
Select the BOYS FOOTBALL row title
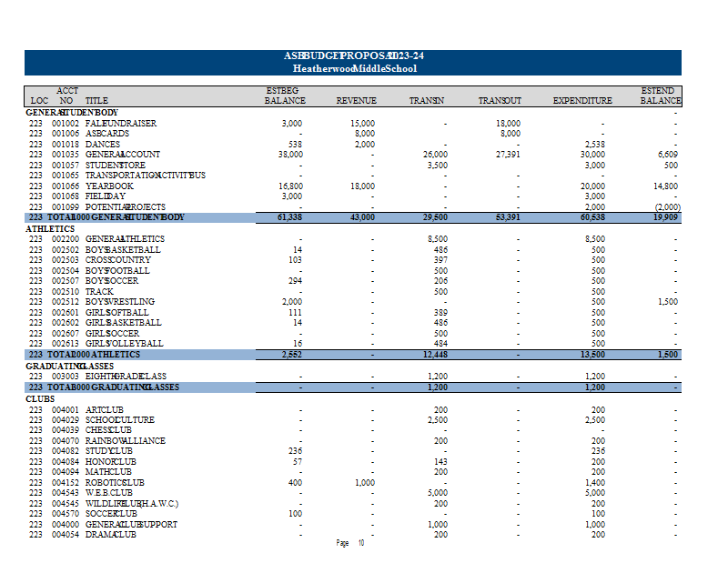click(117, 271)
